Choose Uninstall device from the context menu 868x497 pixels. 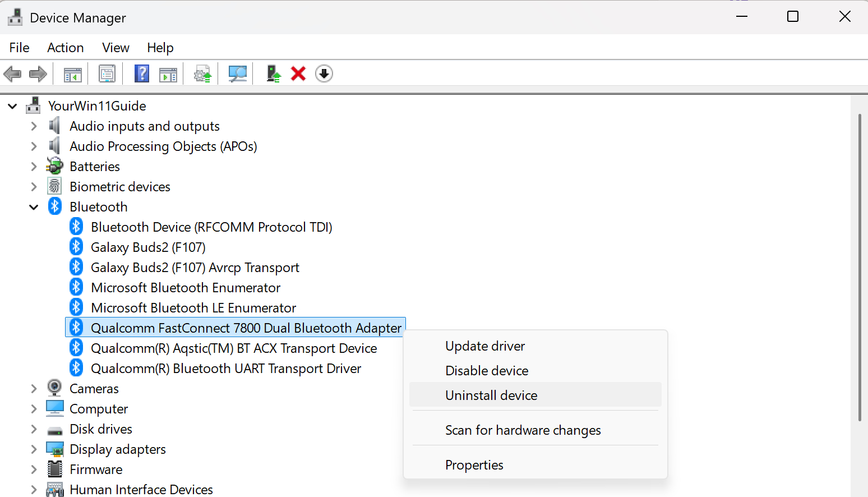pos(491,395)
